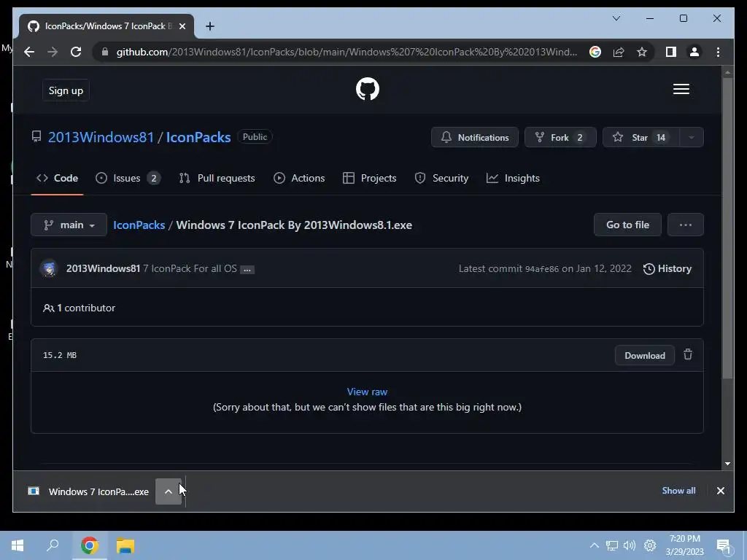The image size is (747, 560).
Task: Toggle the Chrome side panel
Action: (671, 52)
